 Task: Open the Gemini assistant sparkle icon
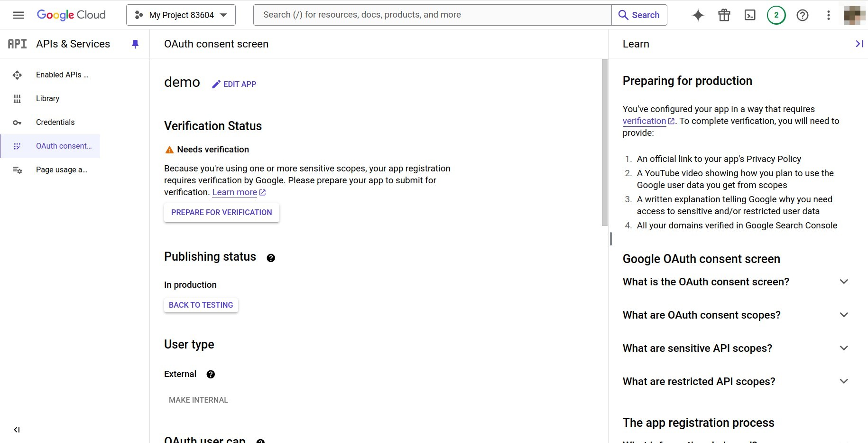coord(698,15)
